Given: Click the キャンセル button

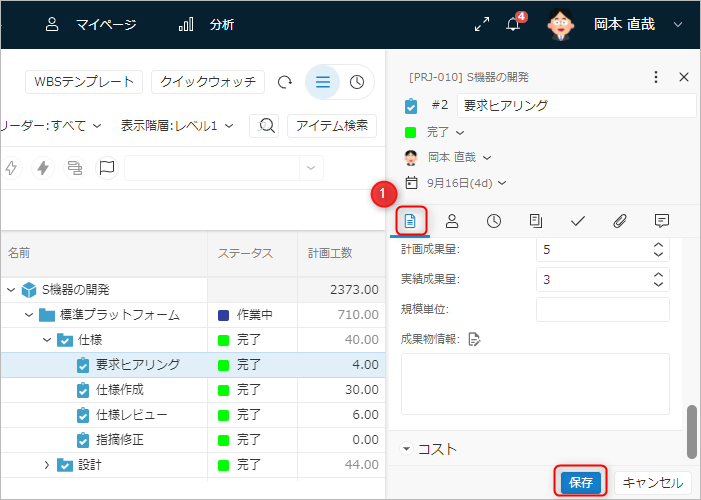Looking at the screenshot, I should point(653,482).
